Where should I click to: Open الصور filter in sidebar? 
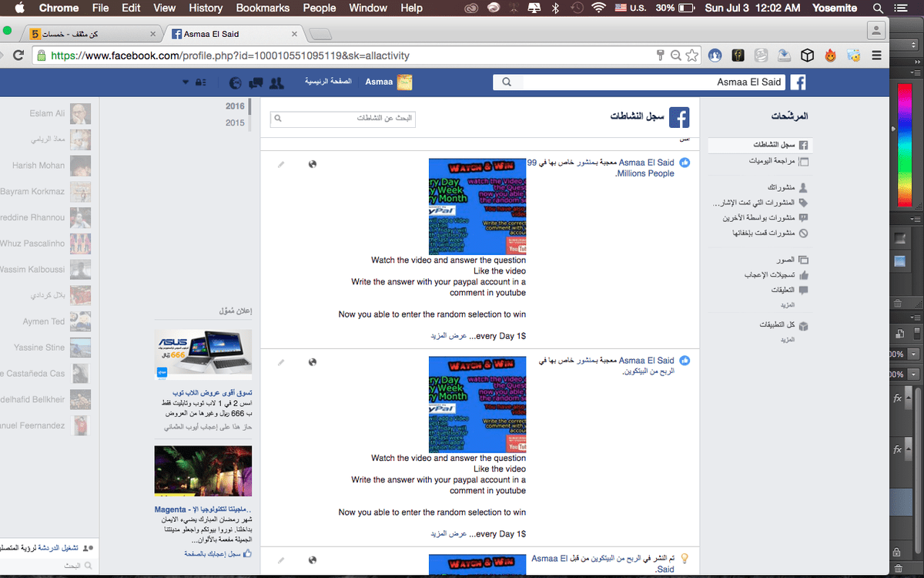(785, 260)
